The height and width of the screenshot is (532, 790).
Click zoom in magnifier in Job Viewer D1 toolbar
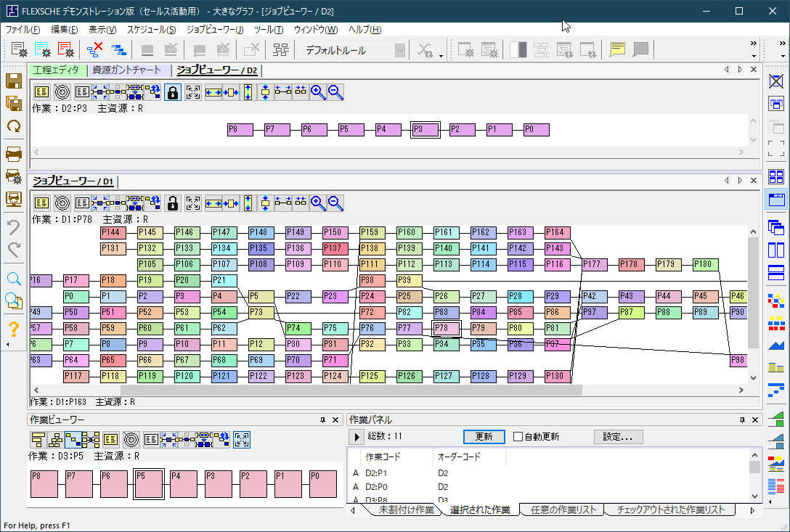click(318, 203)
